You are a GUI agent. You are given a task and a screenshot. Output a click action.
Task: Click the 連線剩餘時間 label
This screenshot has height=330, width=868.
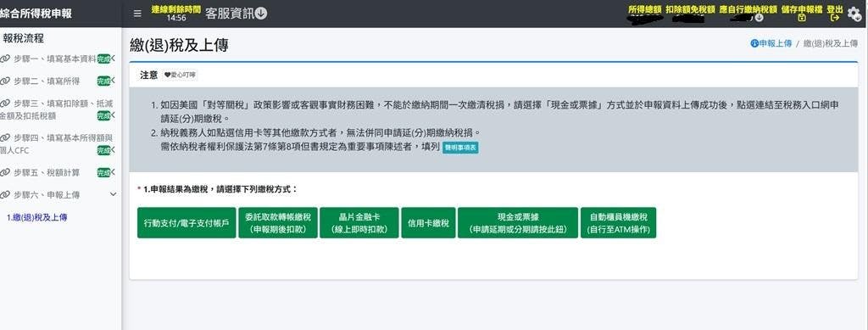[176, 8]
